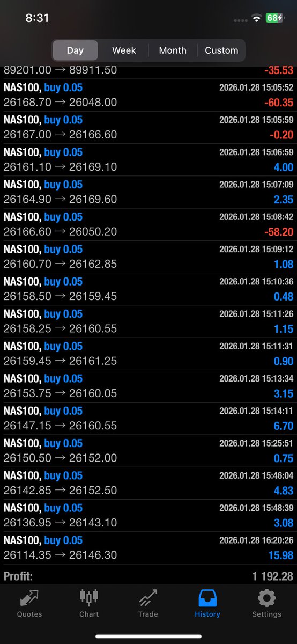Select the Day period segment

(x=75, y=50)
